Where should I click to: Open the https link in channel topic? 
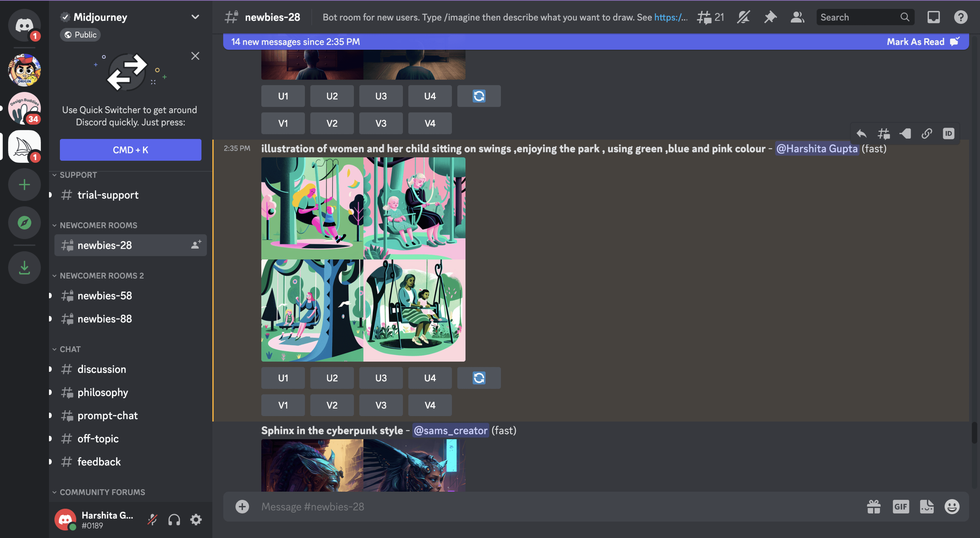click(671, 17)
